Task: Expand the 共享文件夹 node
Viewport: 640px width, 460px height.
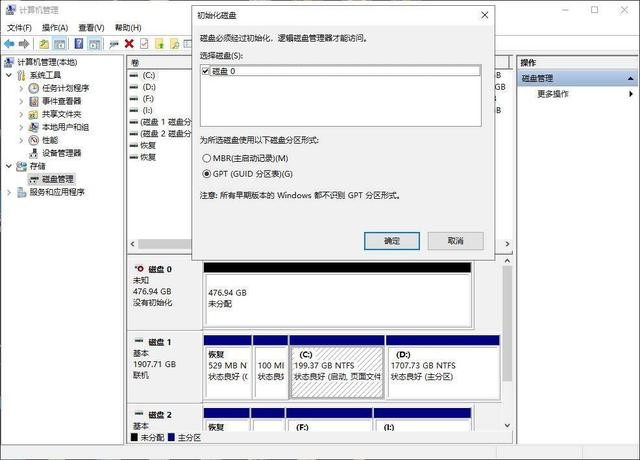Action: click(x=21, y=114)
